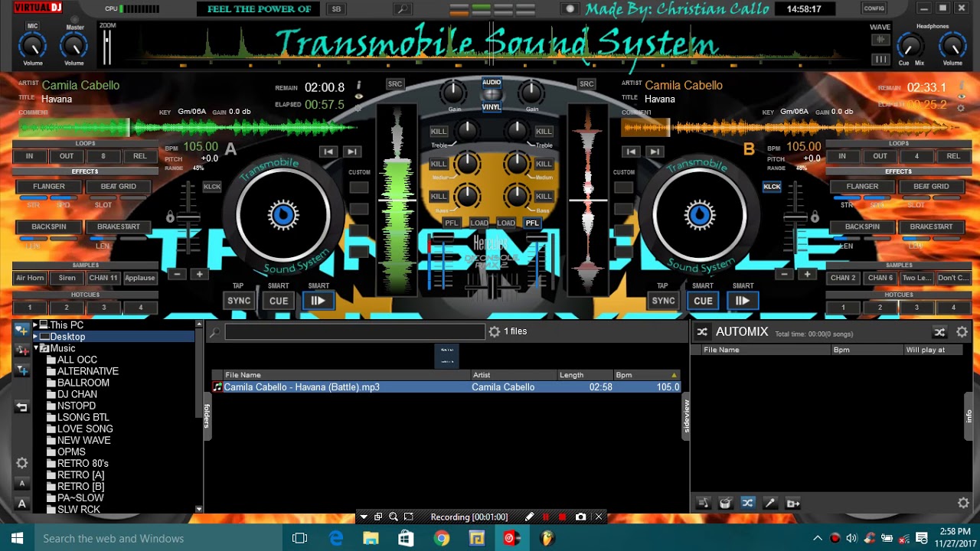Screen dimensions: 980x551
Task: Trigger the Applause sample
Action: coord(140,278)
